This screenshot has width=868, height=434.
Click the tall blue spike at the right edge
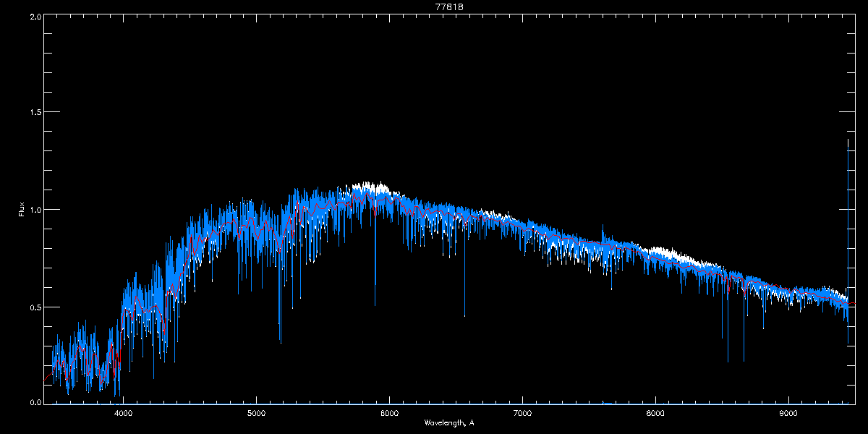(848, 217)
